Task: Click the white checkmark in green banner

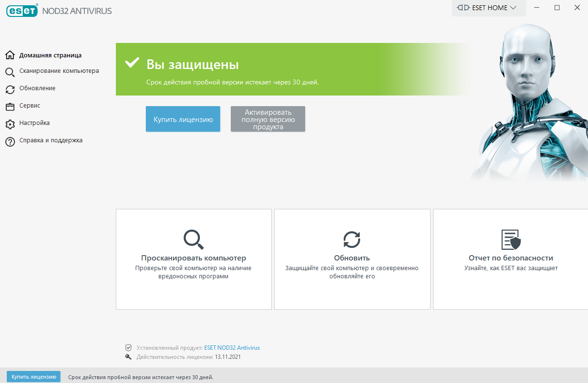Action: point(132,63)
